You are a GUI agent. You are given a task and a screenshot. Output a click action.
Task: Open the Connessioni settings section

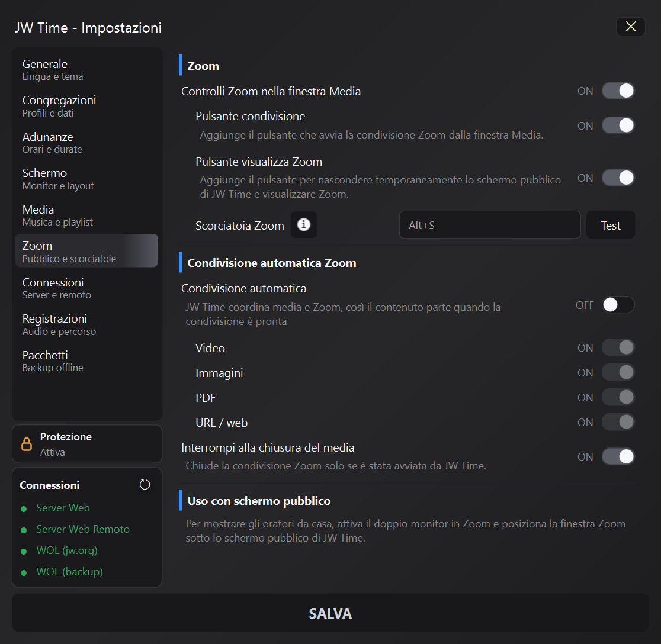(87, 288)
